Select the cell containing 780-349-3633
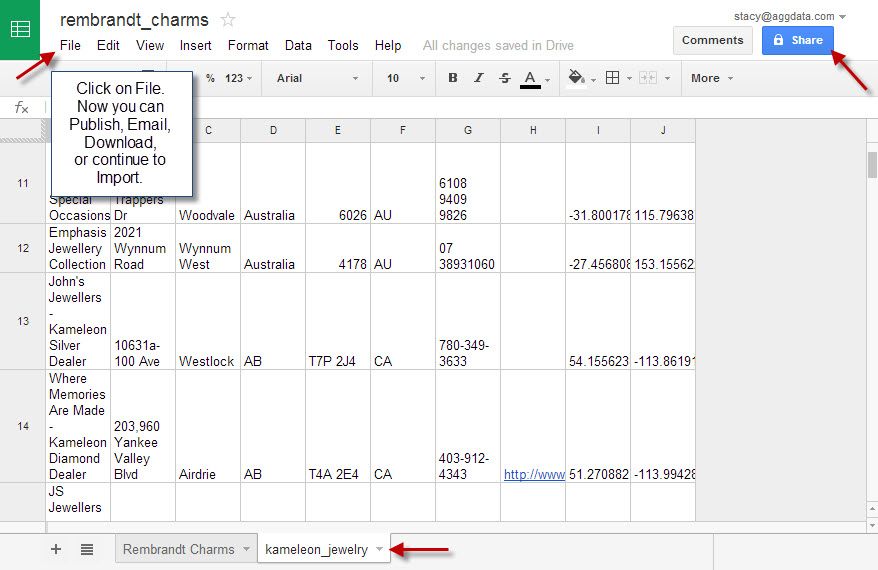 click(468, 321)
